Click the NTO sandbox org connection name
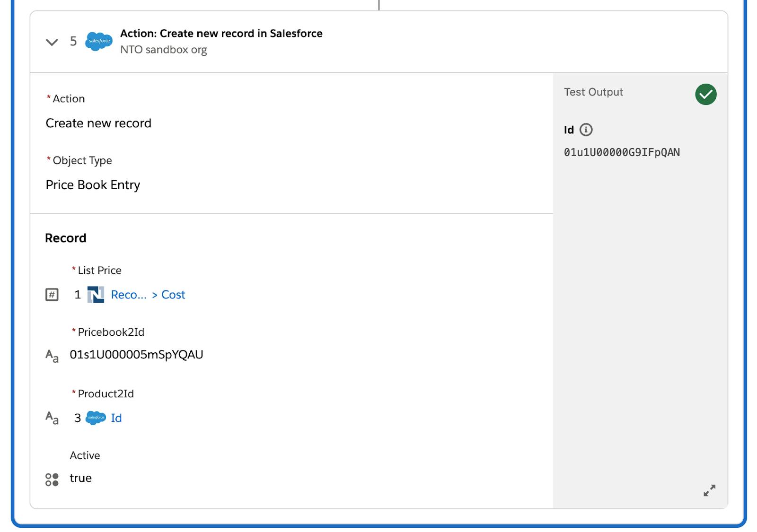Viewport: 757px width, 532px height. point(164,50)
